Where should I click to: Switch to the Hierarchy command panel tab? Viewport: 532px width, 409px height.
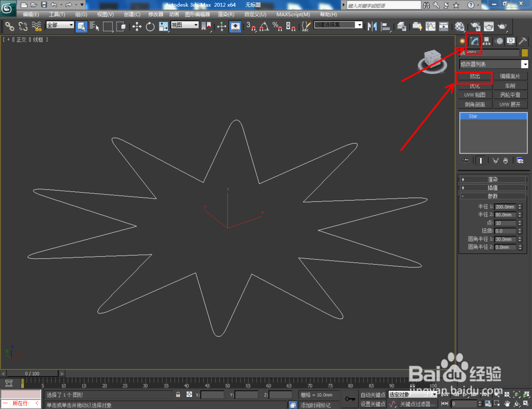pyautogui.click(x=487, y=41)
